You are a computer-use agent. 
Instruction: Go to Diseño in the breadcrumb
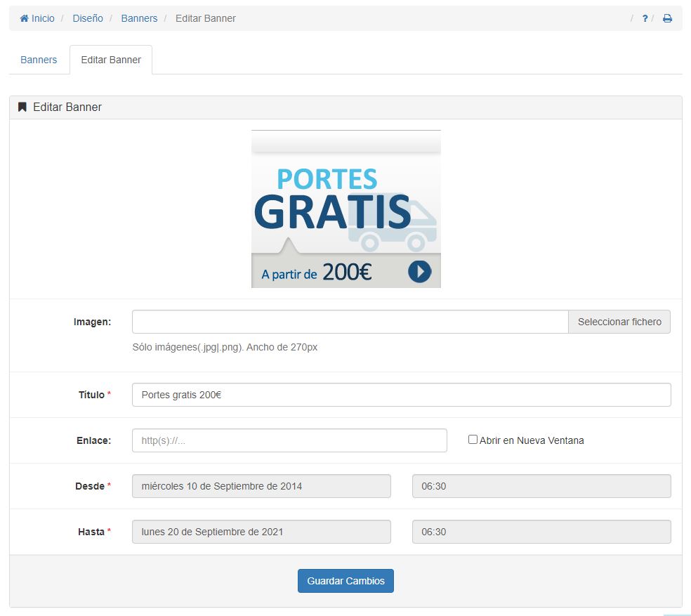(88, 18)
